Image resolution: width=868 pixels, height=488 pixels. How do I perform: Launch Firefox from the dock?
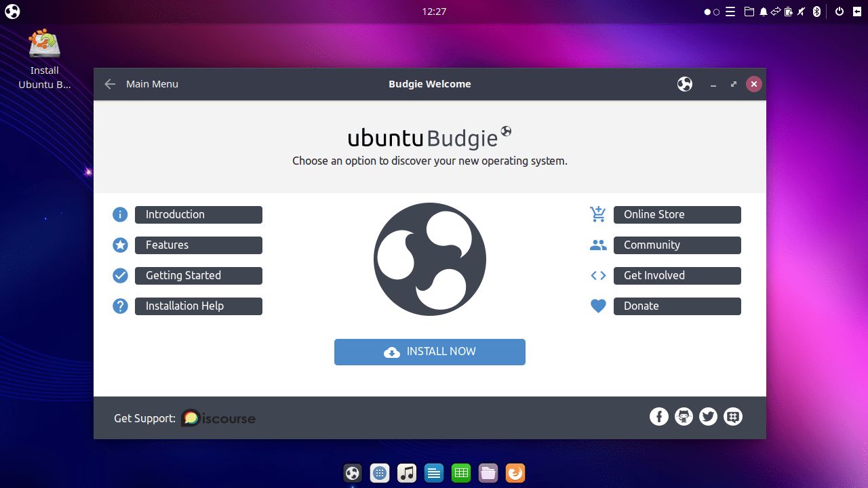point(515,472)
